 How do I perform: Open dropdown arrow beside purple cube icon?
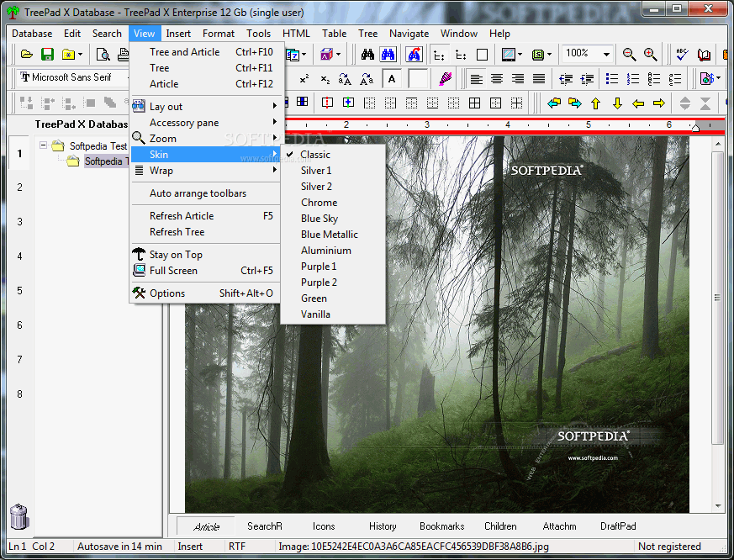pos(338,55)
